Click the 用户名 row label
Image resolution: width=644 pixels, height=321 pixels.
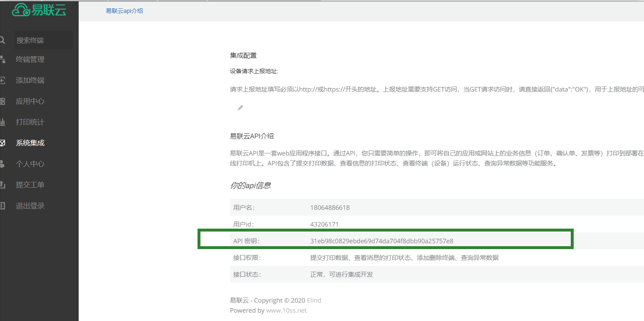(x=244, y=207)
